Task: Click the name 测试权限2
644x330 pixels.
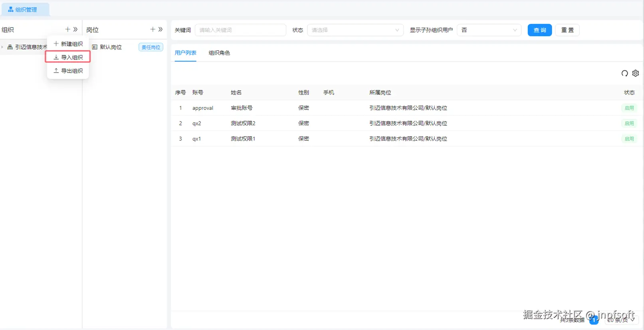Action: tap(243, 123)
